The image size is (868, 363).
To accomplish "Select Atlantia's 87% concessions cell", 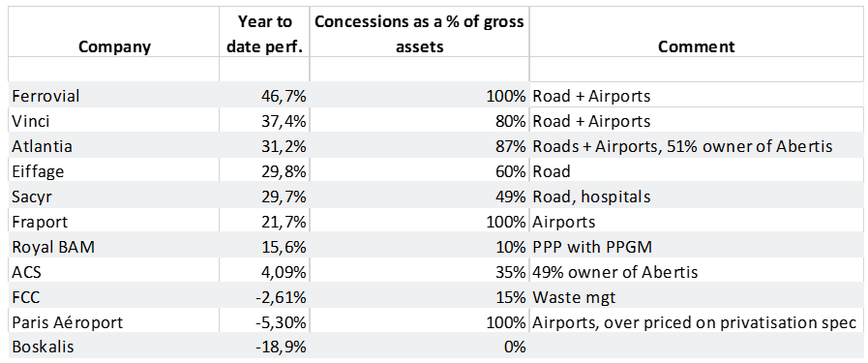I will coord(419,146).
